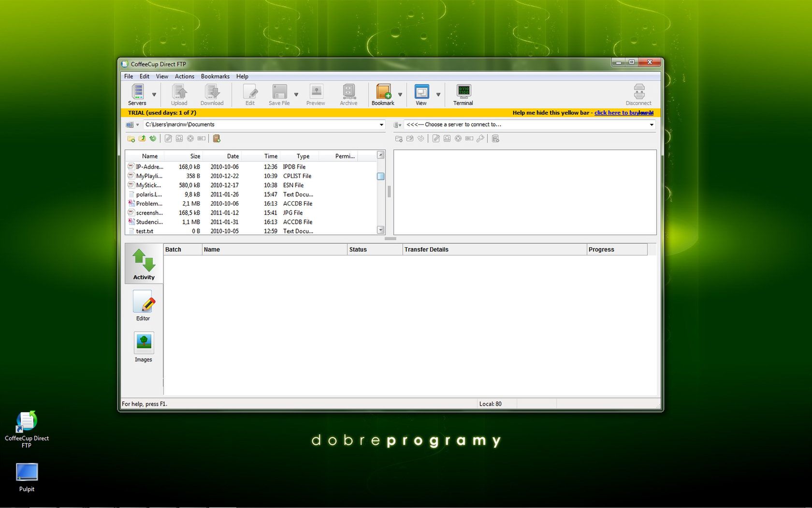Expand the Bookmark dropdown arrow
This screenshot has width=812, height=508.
(x=400, y=95)
